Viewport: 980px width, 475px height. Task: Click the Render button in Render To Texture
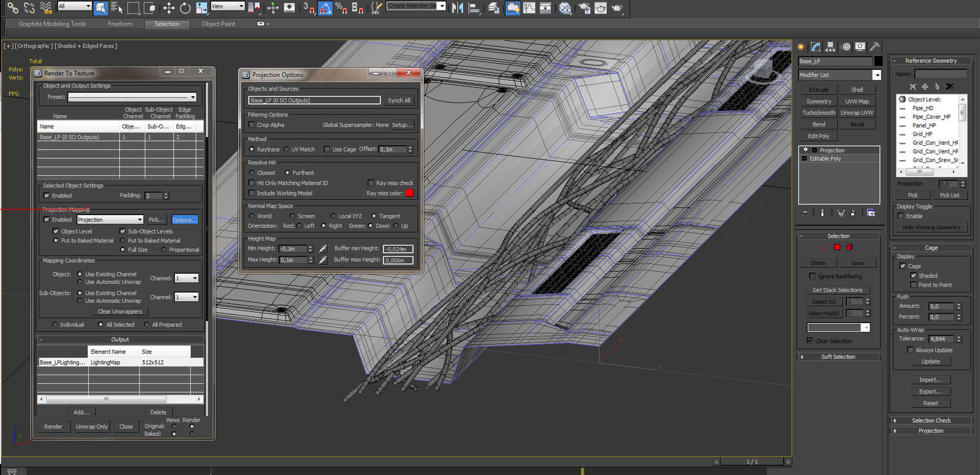point(53,427)
